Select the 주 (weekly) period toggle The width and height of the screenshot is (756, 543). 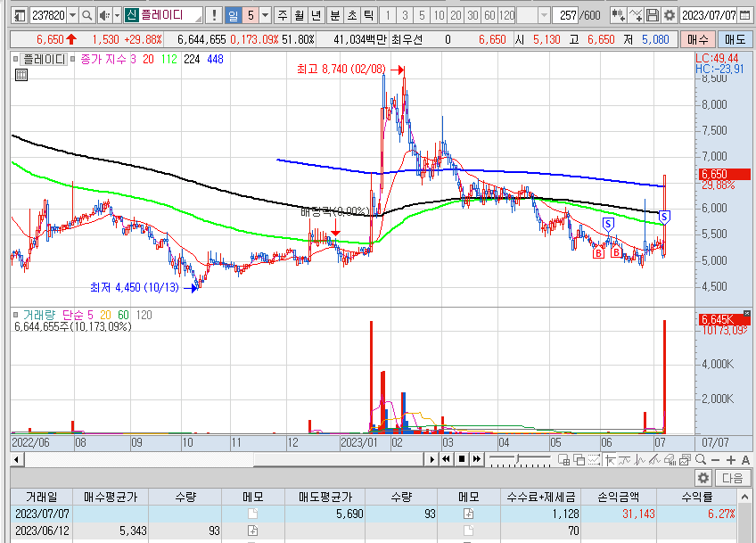(283, 15)
